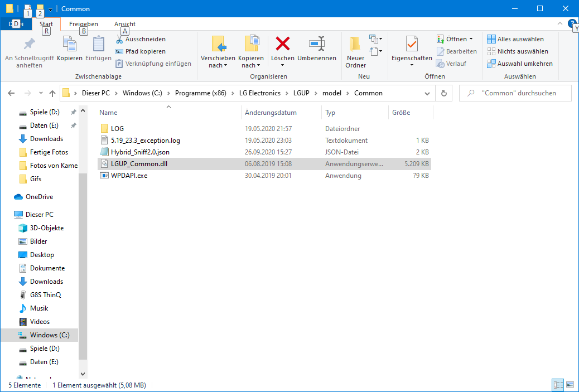The image size is (579, 392).
Task: Click the red Löschen icon
Action: tap(282, 43)
